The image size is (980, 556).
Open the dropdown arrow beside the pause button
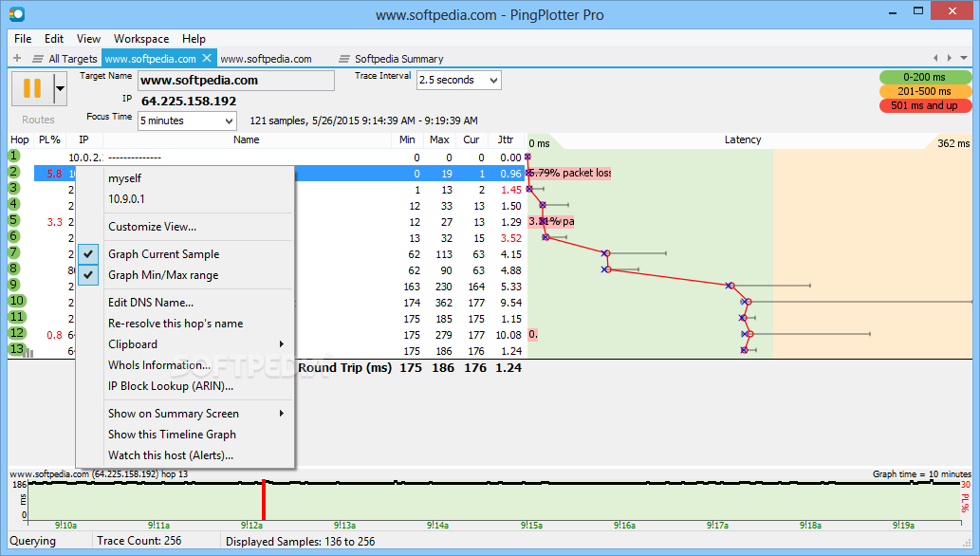[x=60, y=88]
